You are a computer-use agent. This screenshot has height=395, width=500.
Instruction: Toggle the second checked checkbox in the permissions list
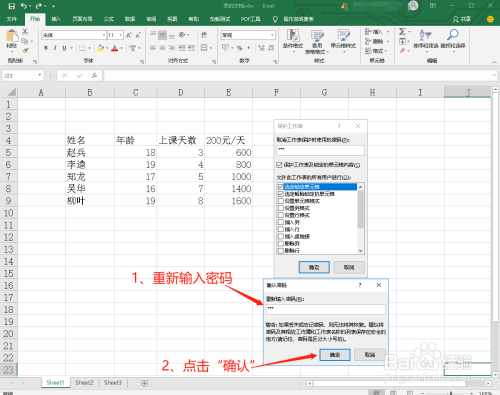[281, 194]
